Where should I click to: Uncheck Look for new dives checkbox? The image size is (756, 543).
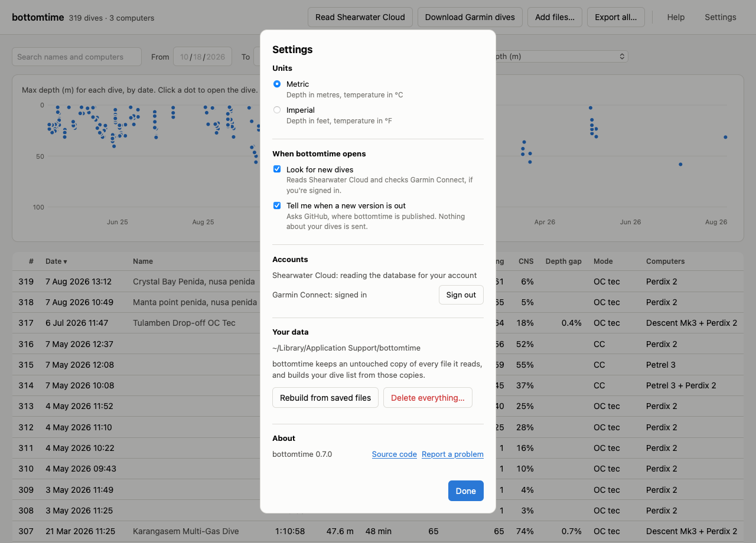coord(277,169)
